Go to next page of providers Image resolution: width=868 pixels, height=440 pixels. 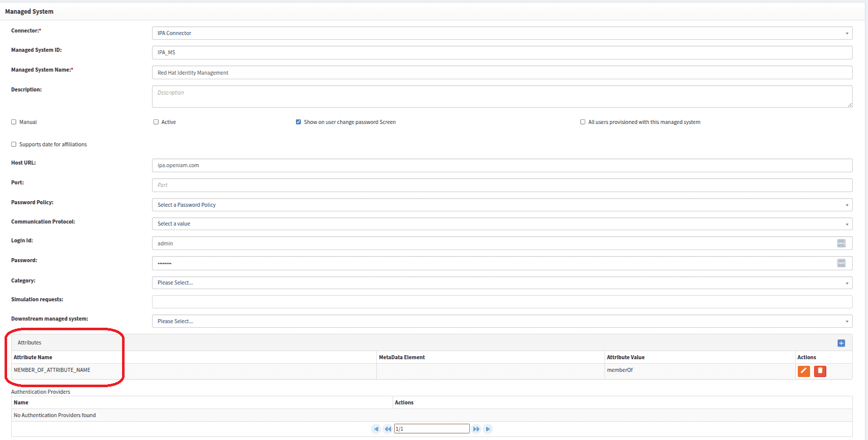476,429
